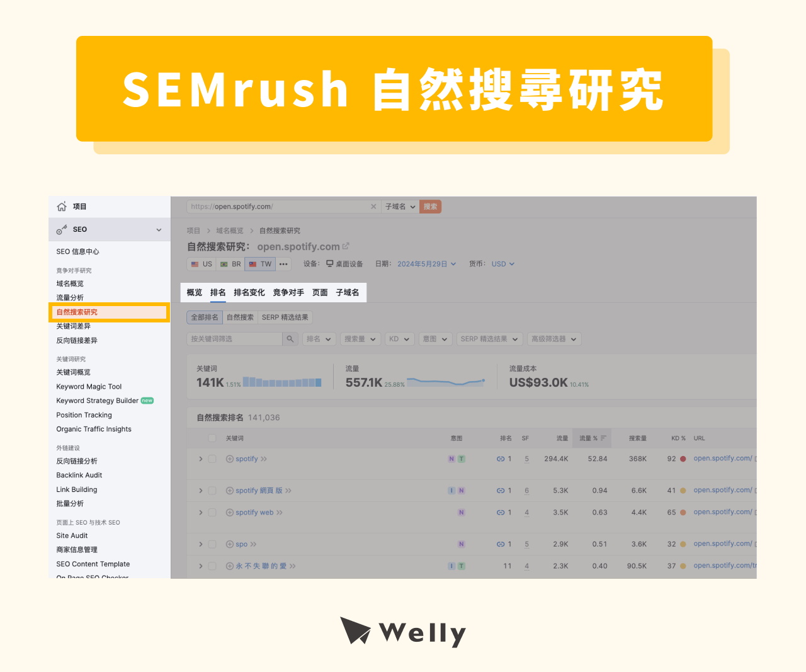Expand the spo keyword row
This screenshot has width=806, height=672.
[201, 544]
